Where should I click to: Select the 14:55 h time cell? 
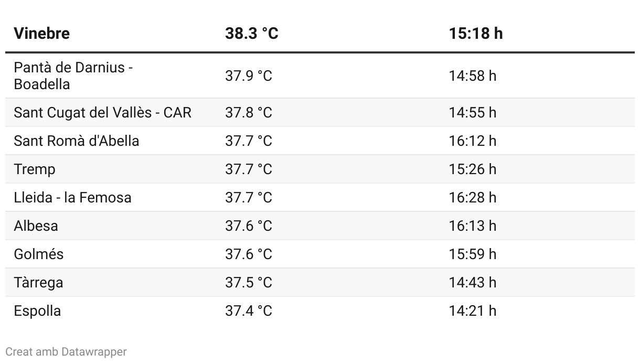pyautogui.click(x=472, y=112)
